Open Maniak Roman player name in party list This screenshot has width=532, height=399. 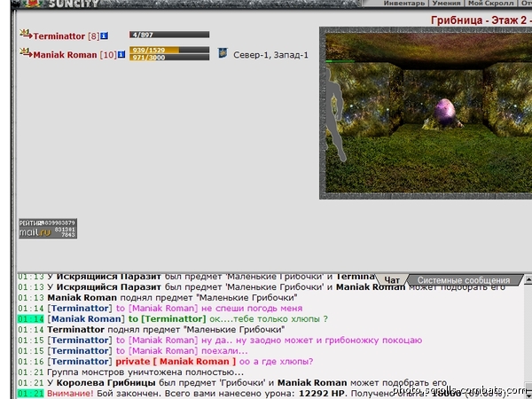click(x=65, y=55)
